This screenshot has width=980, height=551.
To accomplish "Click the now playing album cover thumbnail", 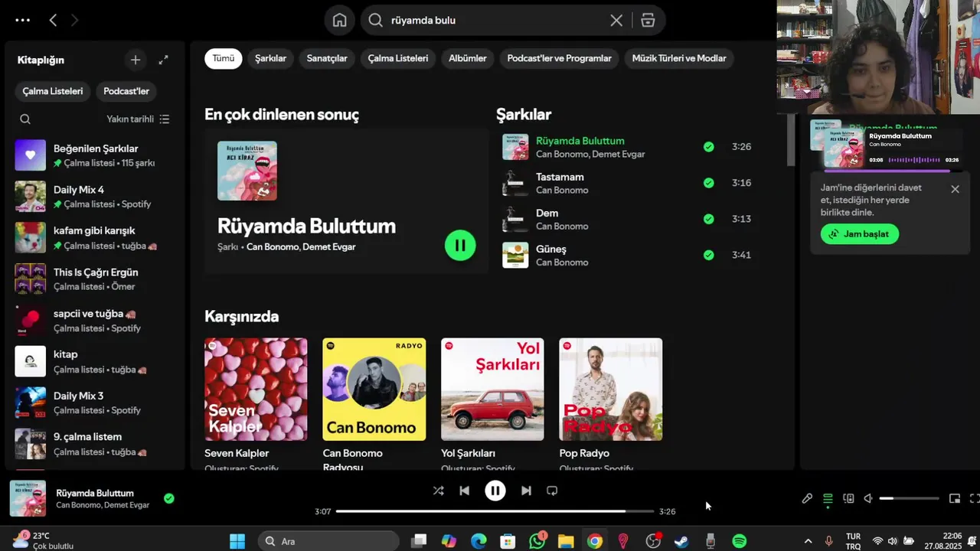I will 28,498.
